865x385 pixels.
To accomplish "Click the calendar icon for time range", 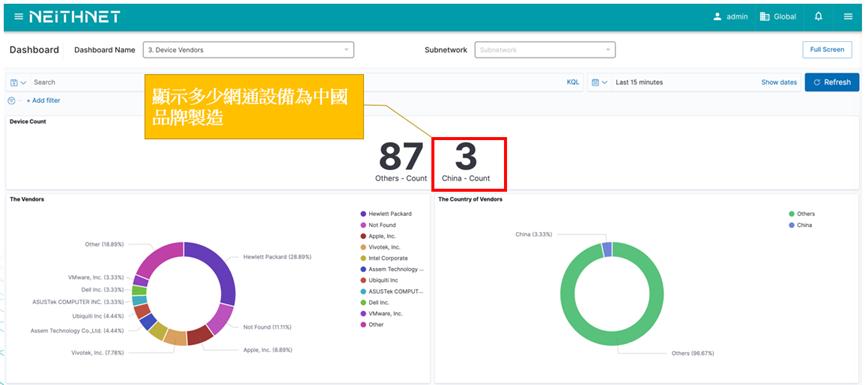I will pos(600,82).
